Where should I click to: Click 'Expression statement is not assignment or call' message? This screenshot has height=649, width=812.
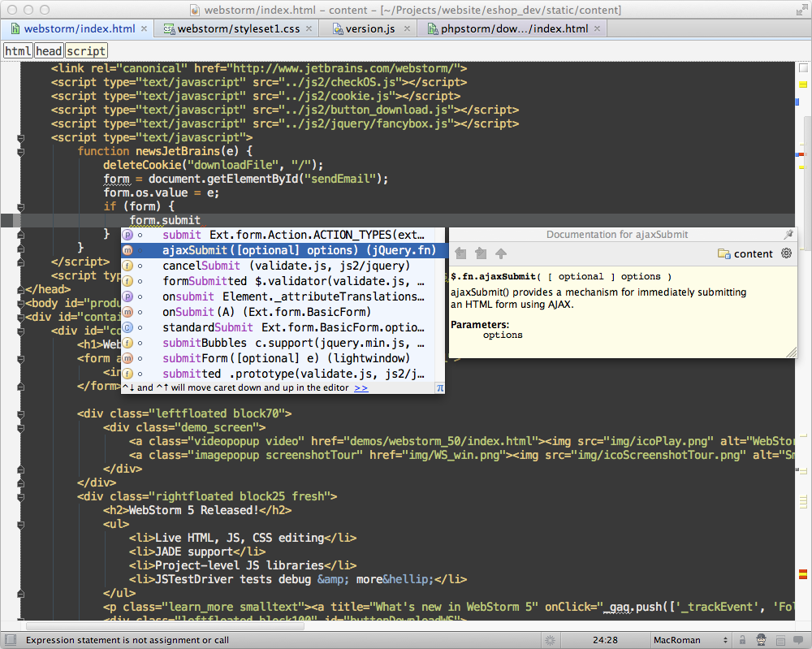pos(127,640)
